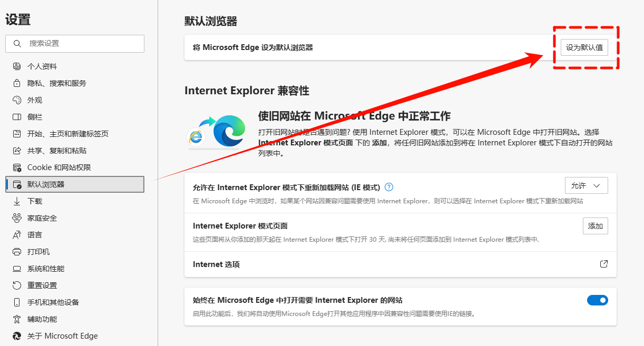Click the help question-mark icon next to IE 模式
644x346 pixels.
[389, 187]
